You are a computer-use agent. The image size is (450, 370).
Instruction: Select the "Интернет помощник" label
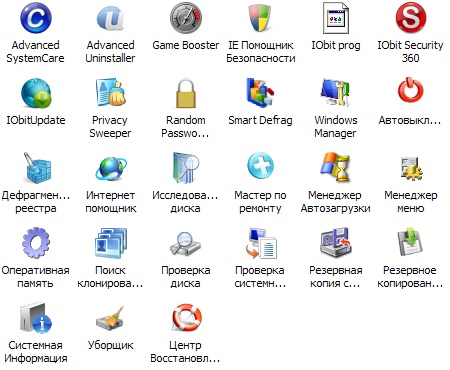[x=111, y=202]
